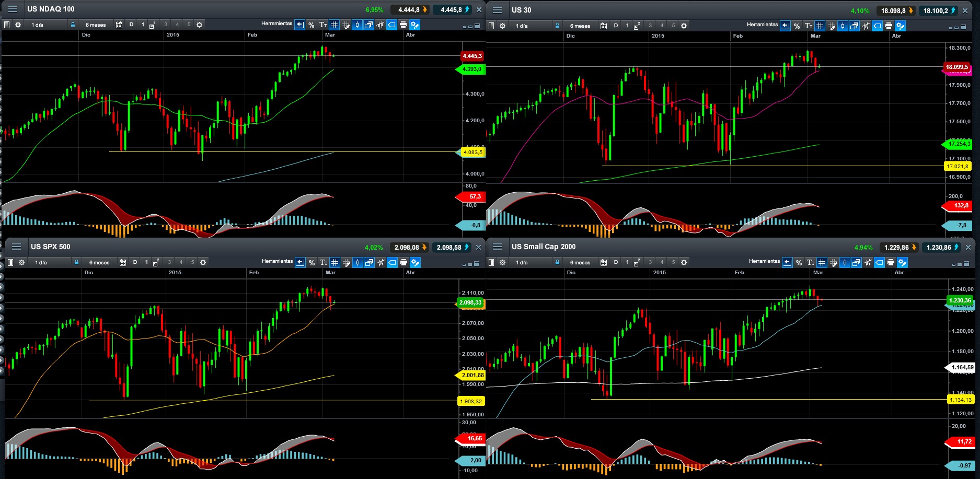Open chart settings gear in NDAQ 100 toolbar
This screenshot has width=980, height=479.
pyautogui.click(x=18, y=25)
